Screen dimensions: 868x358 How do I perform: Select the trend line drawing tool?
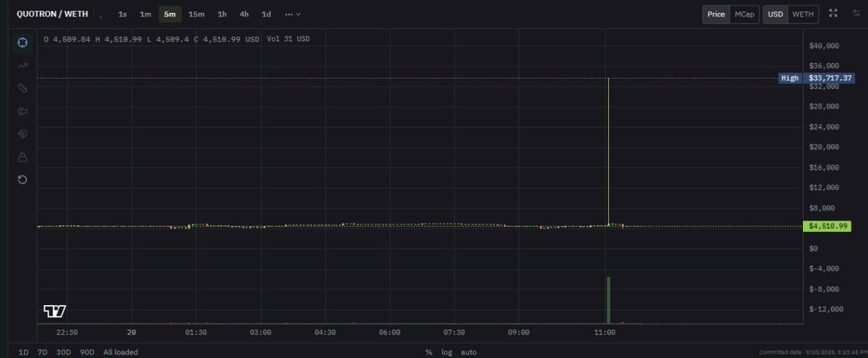click(x=22, y=66)
